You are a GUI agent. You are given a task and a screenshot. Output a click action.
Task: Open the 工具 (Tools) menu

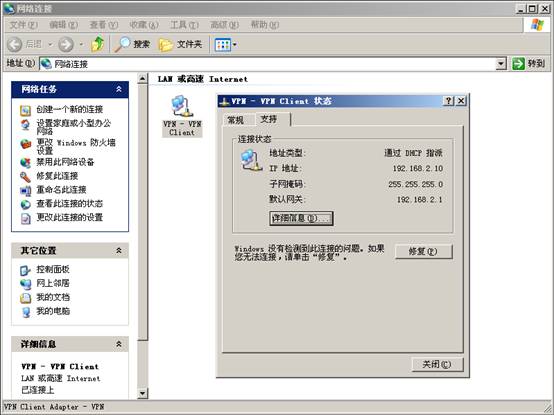[x=184, y=25]
